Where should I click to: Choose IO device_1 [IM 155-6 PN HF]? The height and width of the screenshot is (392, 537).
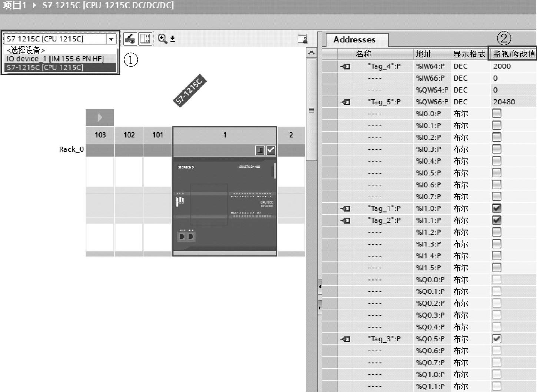pos(60,59)
